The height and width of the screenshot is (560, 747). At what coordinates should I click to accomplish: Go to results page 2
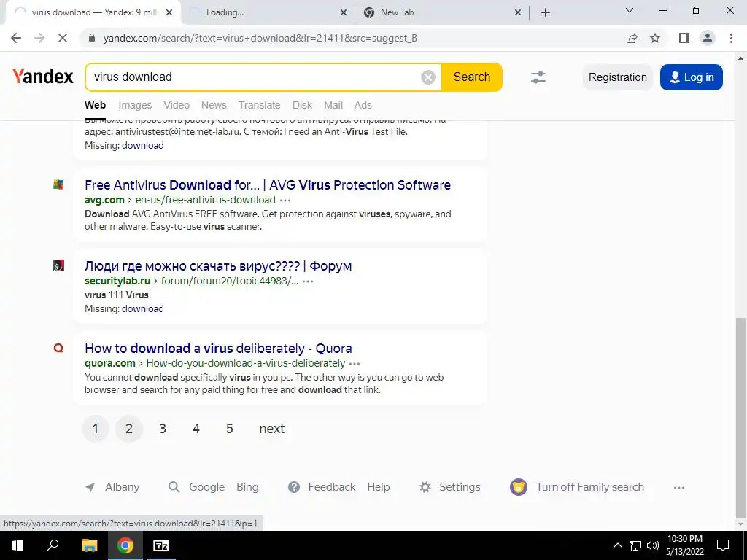click(128, 429)
